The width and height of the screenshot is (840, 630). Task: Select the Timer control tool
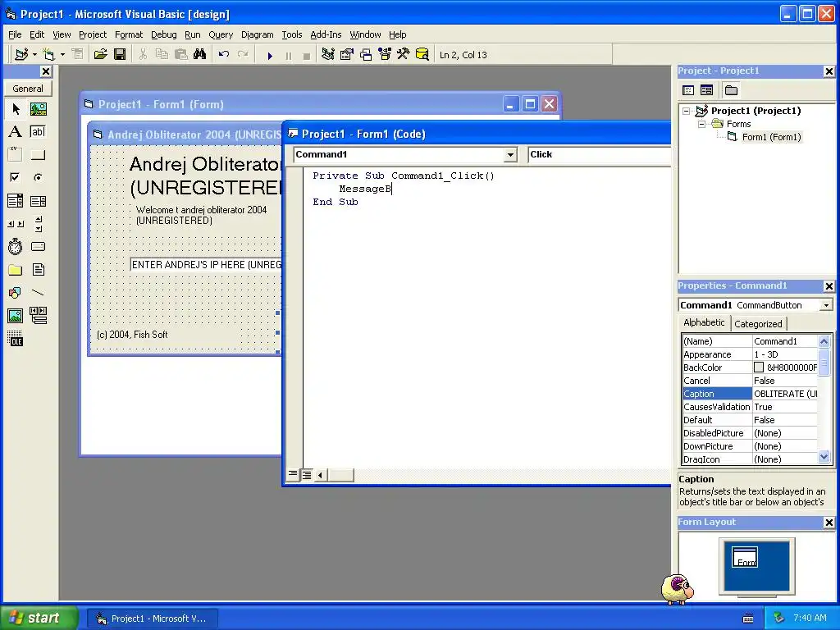coord(16,246)
